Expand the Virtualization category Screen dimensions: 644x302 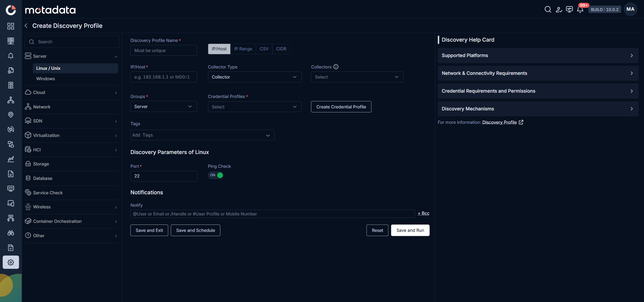pyautogui.click(x=71, y=135)
